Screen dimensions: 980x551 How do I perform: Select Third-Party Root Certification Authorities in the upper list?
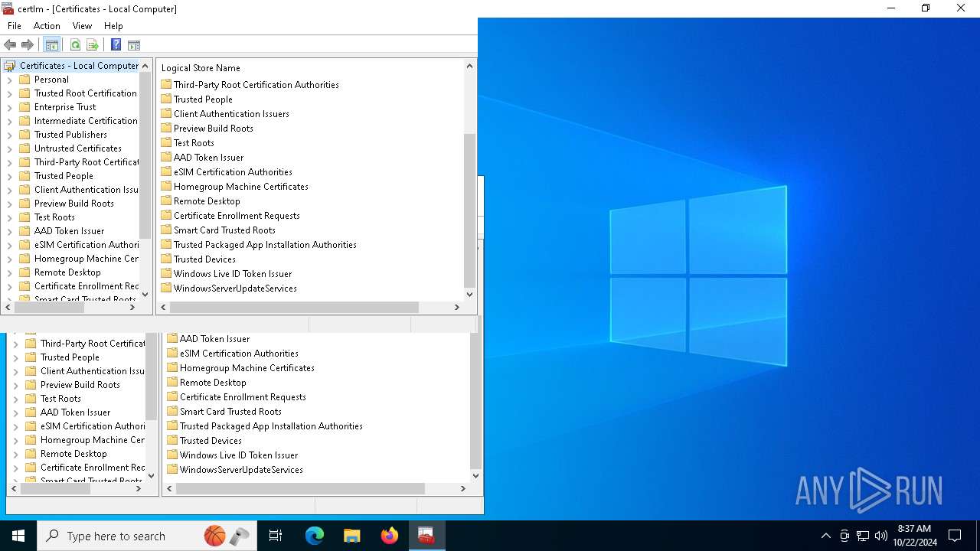pos(256,85)
